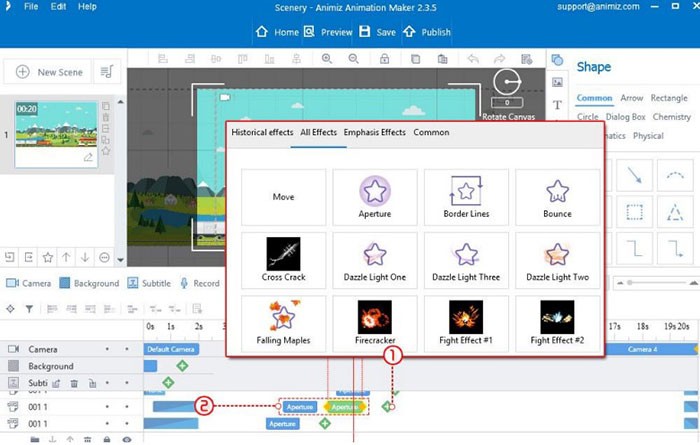
Task: Open the scene music list button
Action: click(x=107, y=72)
